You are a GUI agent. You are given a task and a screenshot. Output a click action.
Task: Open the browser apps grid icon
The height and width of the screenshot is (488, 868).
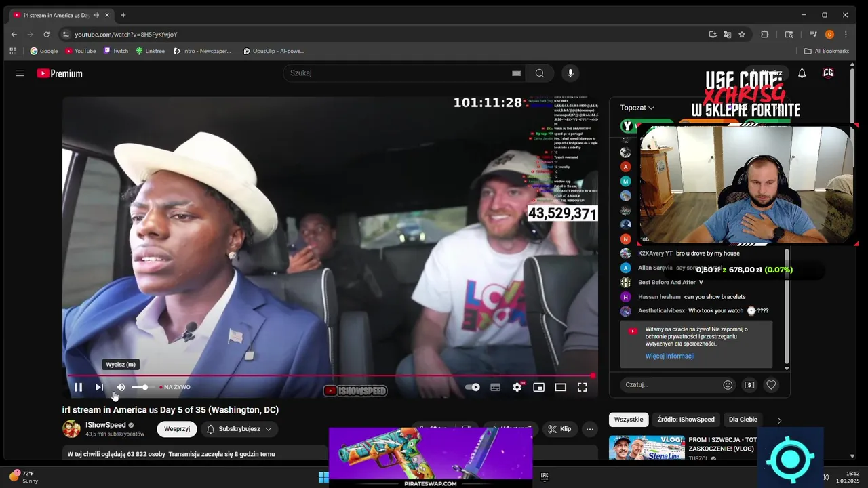click(13, 51)
